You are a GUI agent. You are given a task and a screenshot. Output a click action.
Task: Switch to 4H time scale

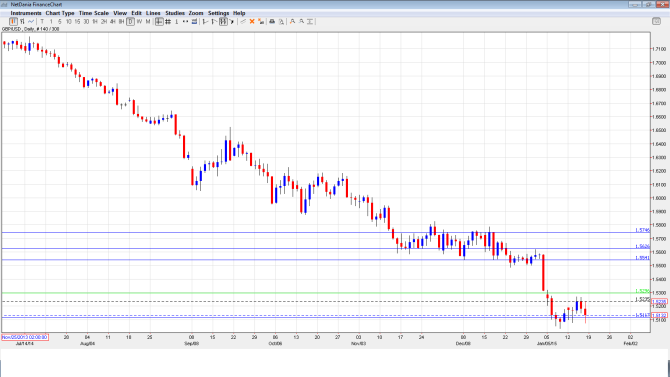tap(112, 21)
